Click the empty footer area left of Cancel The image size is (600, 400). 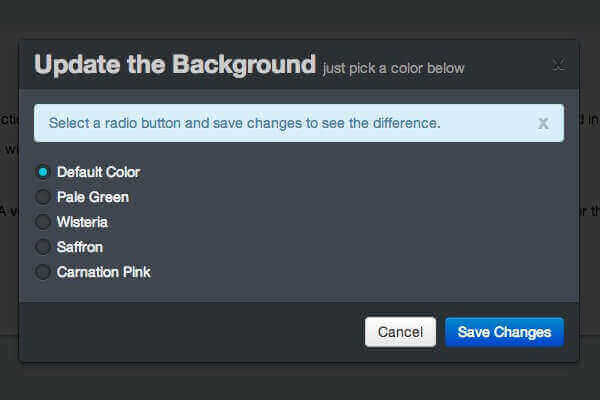[190, 332]
